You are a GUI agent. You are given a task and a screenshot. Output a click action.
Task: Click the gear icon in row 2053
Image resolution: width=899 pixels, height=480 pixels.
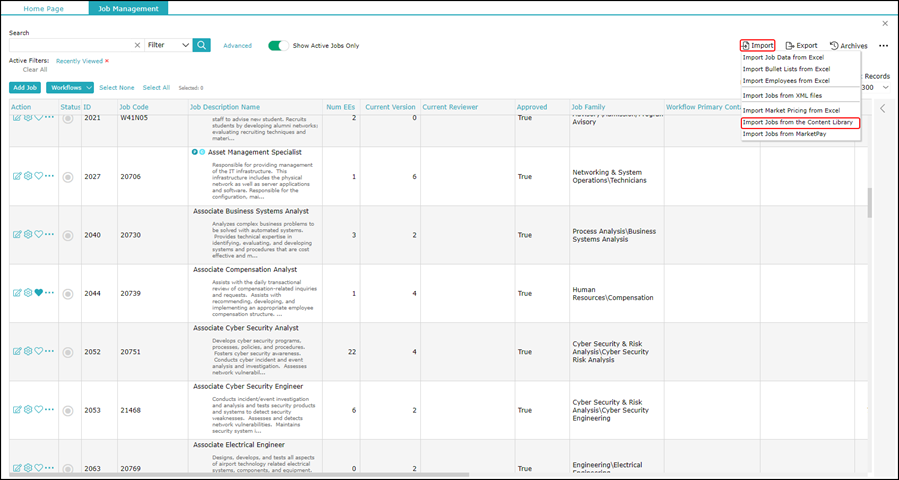point(28,409)
